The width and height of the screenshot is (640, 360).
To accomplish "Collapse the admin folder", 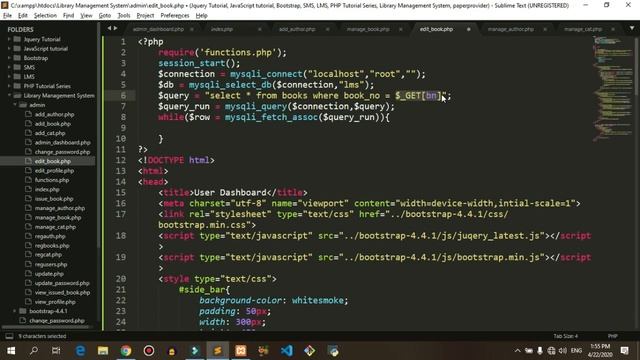I will tap(15, 105).
